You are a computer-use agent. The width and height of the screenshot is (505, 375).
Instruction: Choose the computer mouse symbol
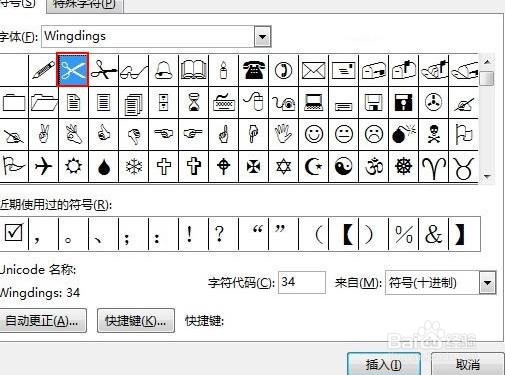coord(253,102)
